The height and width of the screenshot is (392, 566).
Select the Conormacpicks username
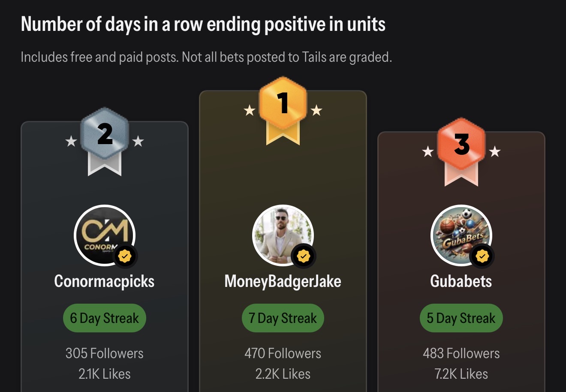pyautogui.click(x=105, y=281)
